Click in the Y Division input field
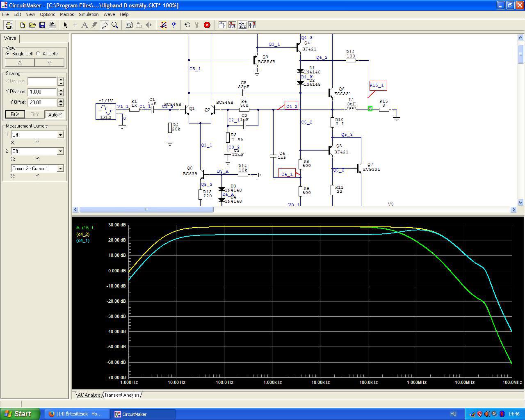Image resolution: width=525 pixels, height=420 pixels. [x=42, y=92]
